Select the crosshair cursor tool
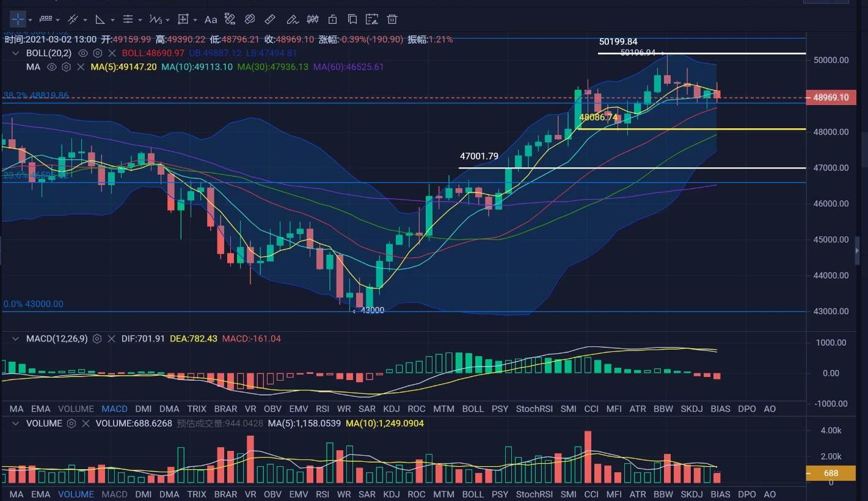 click(18, 20)
